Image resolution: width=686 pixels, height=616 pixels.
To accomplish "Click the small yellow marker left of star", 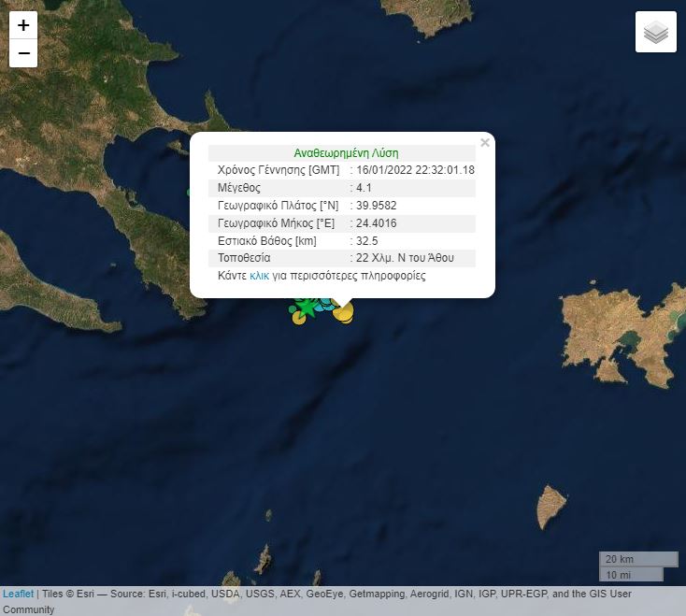I will tap(298, 318).
